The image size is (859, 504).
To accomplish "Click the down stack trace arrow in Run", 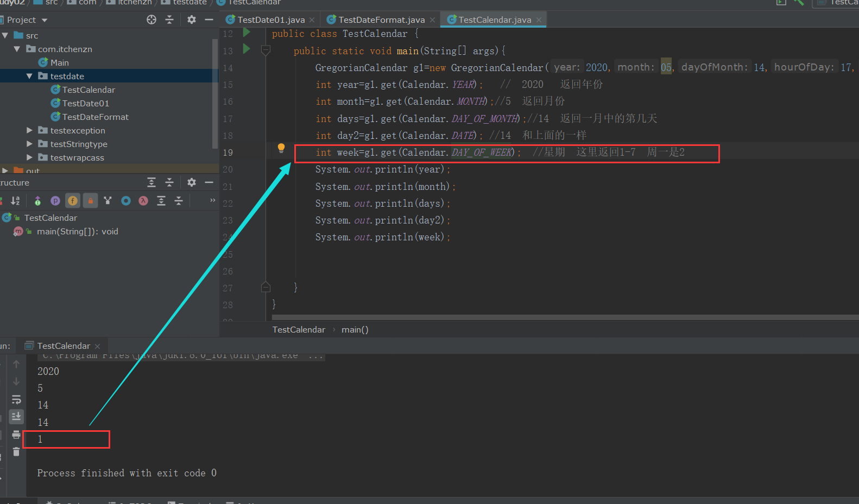I will coord(16,381).
